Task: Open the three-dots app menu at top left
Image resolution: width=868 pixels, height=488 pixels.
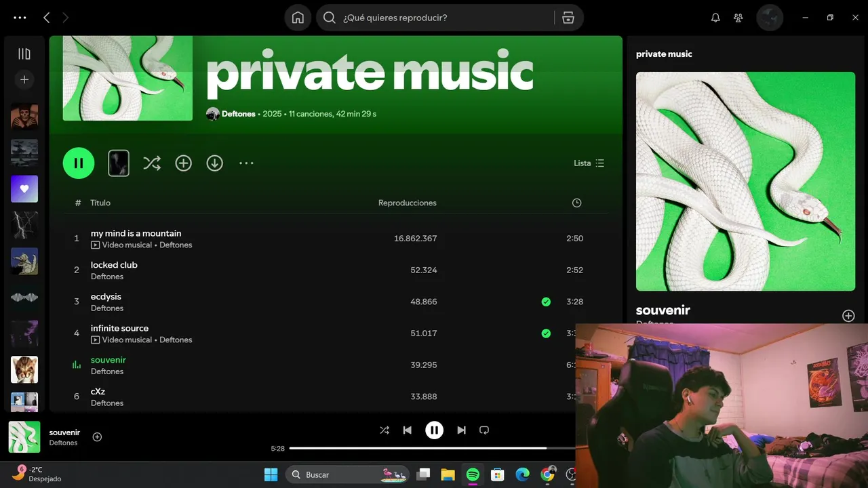Action: (x=20, y=18)
